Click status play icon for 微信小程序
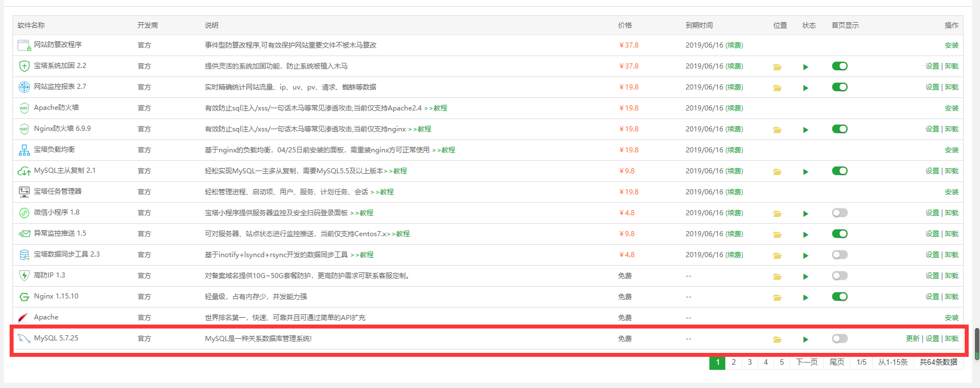Viewport: 980px width, 388px height. tap(806, 214)
